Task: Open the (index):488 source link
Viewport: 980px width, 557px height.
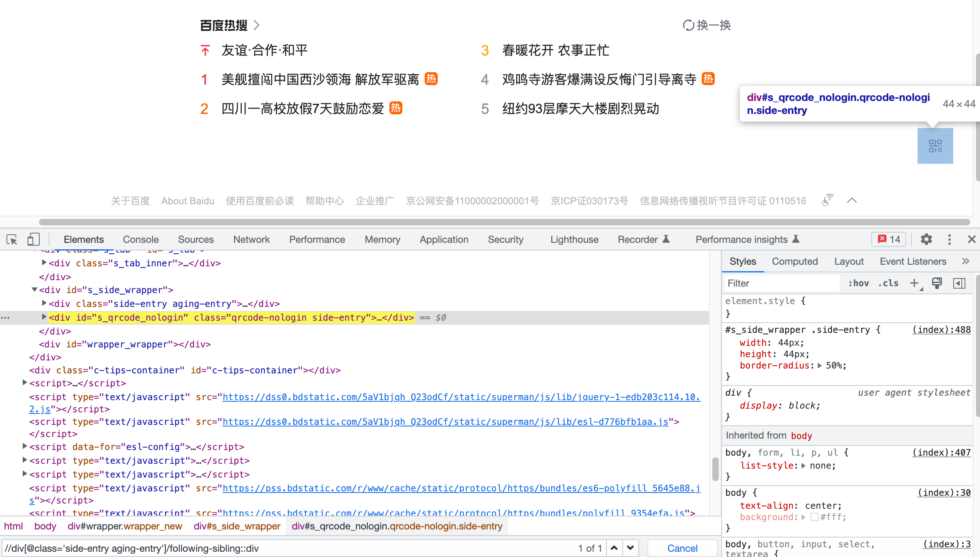Action: click(941, 330)
